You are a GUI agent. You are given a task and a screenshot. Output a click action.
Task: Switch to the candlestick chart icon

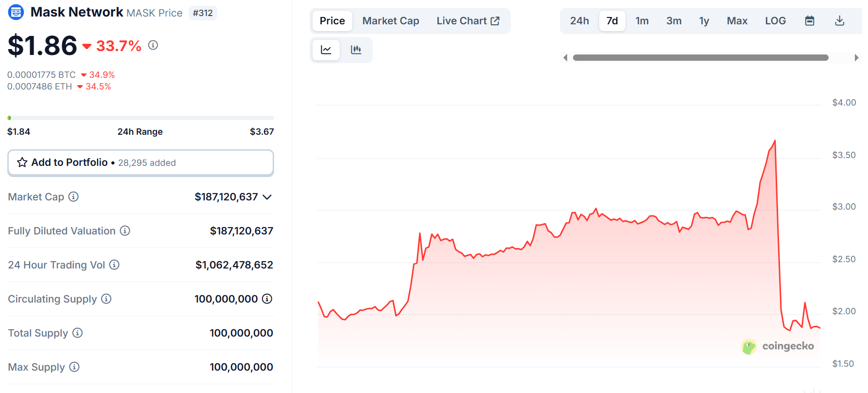tap(356, 50)
